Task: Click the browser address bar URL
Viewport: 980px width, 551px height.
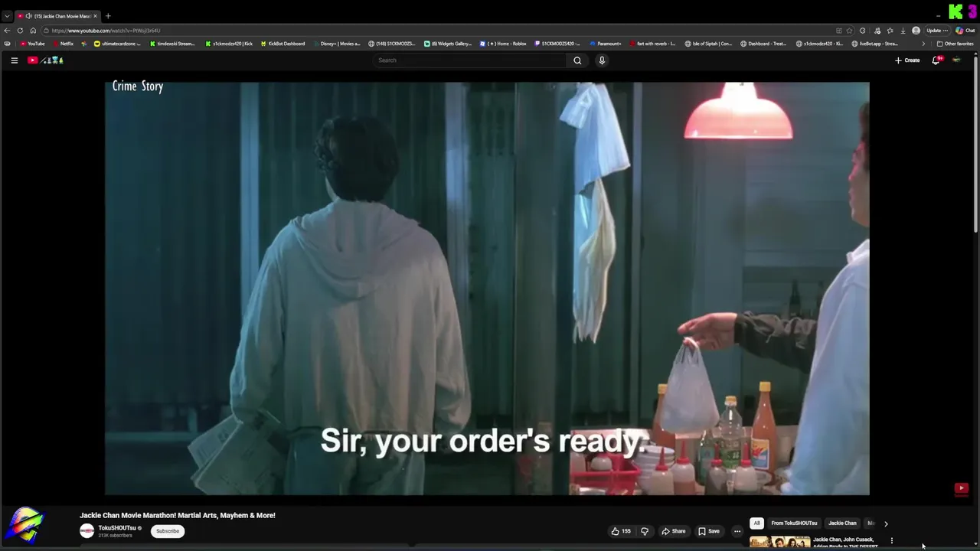Action: [106, 31]
